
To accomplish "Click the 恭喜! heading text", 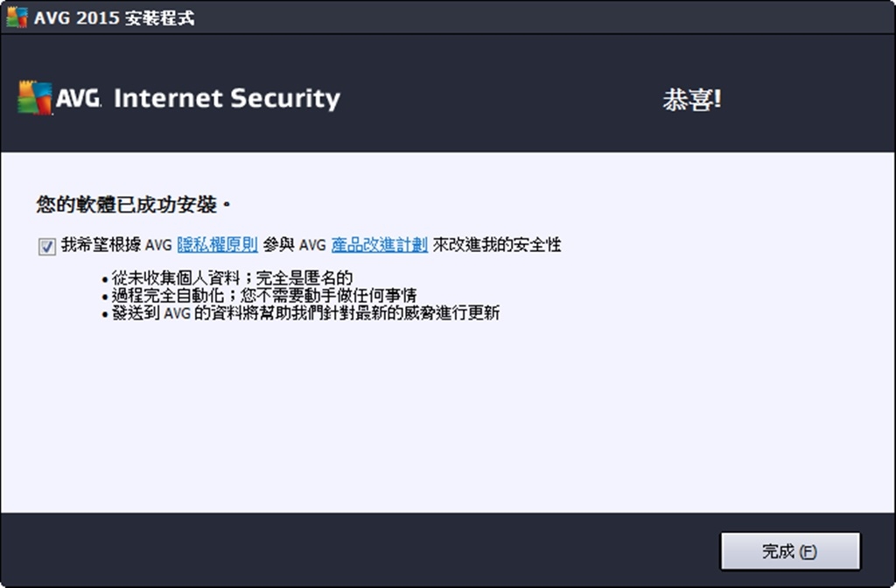I will pos(692,100).
